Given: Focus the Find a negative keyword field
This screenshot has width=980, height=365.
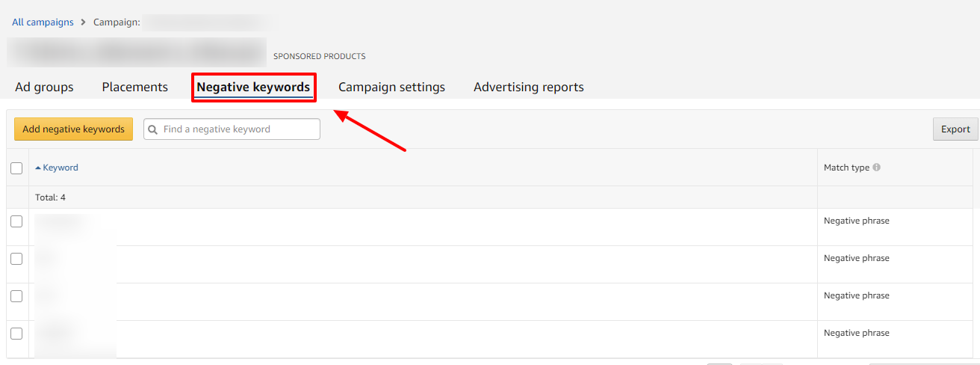Looking at the screenshot, I should point(232,129).
